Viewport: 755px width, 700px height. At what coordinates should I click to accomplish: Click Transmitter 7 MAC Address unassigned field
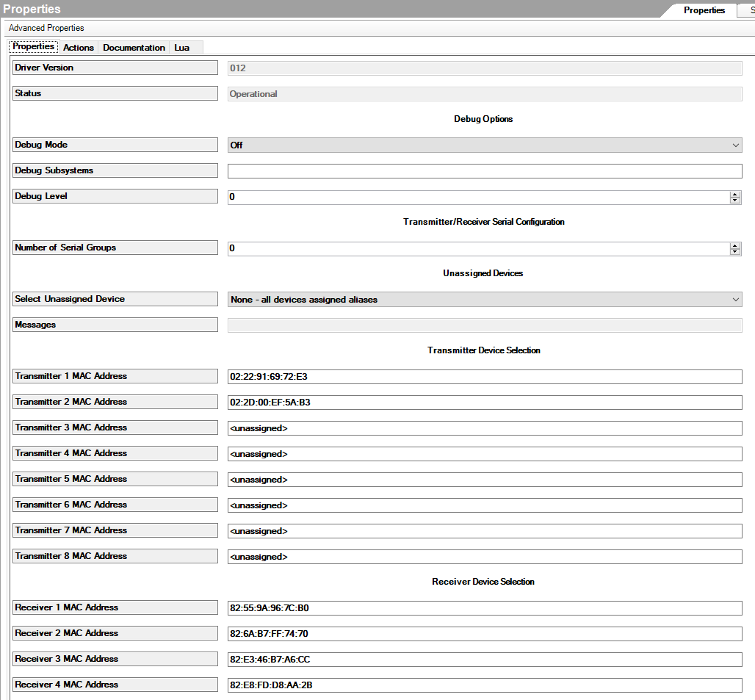(485, 531)
